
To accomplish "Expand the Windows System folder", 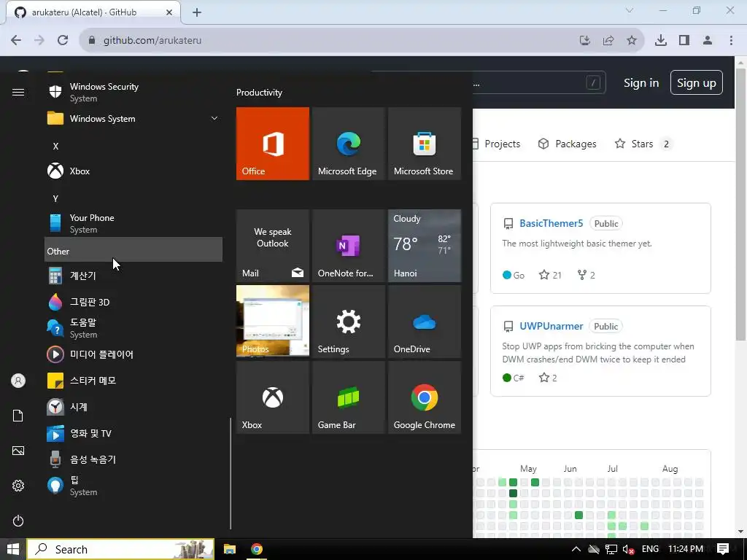I will tap(133, 119).
